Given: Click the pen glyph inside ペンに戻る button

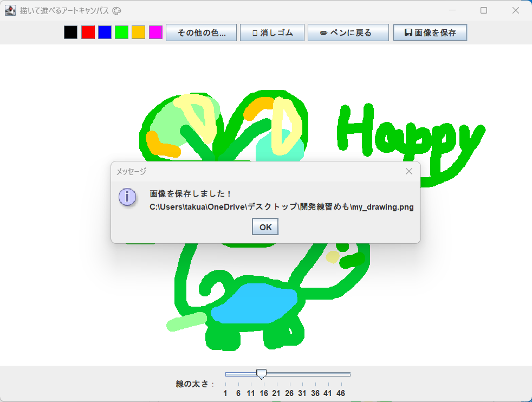Looking at the screenshot, I should pos(323,32).
